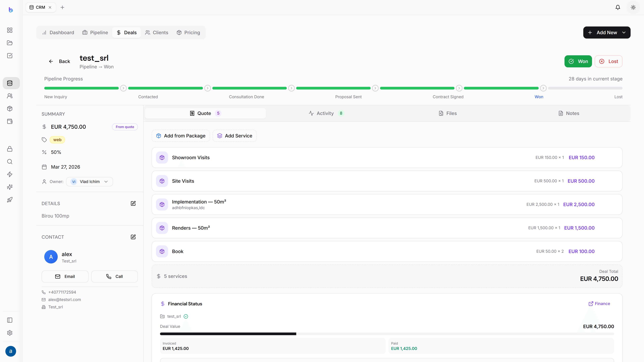The height and width of the screenshot is (362, 644).
Task: Edit the Details section with pencil icon
Action: [133, 203]
